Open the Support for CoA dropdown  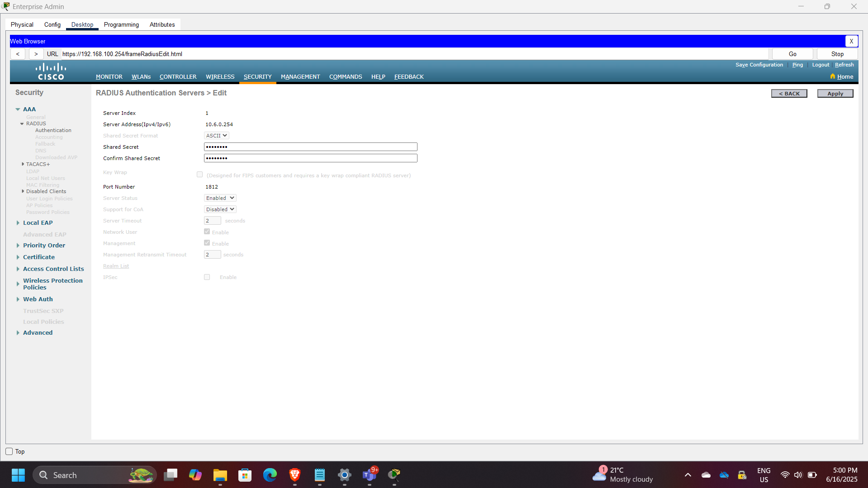220,209
